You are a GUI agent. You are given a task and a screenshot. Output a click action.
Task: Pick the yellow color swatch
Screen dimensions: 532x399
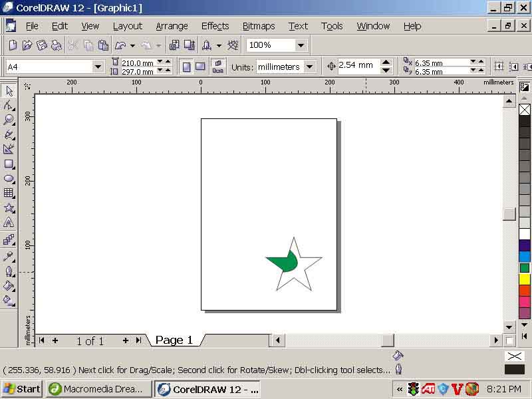tap(525, 279)
